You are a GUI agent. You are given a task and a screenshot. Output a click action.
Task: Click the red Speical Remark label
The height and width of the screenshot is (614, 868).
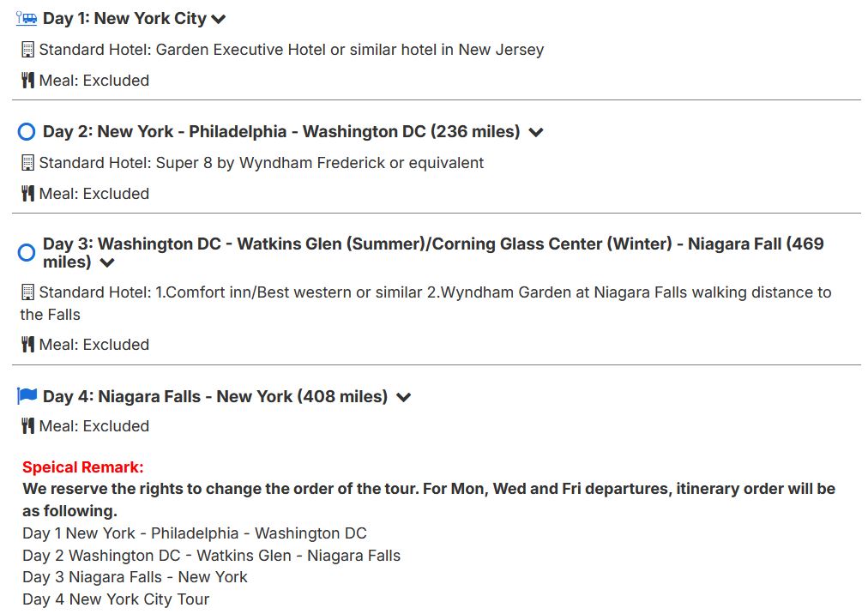[x=83, y=467]
